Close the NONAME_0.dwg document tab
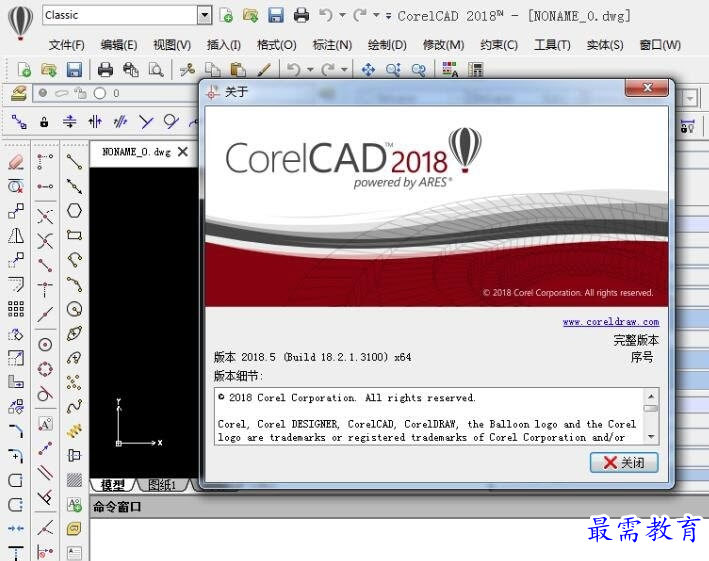Screen dimensions: 709x561 (183, 152)
